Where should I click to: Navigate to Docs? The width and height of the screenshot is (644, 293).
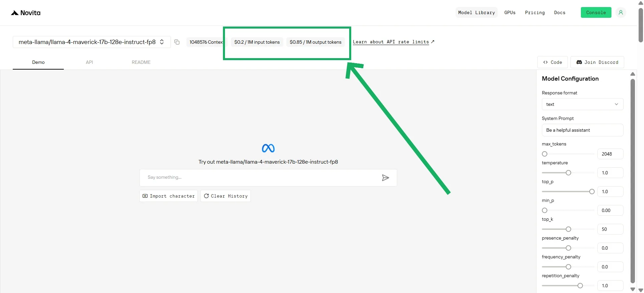pyautogui.click(x=560, y=12)
